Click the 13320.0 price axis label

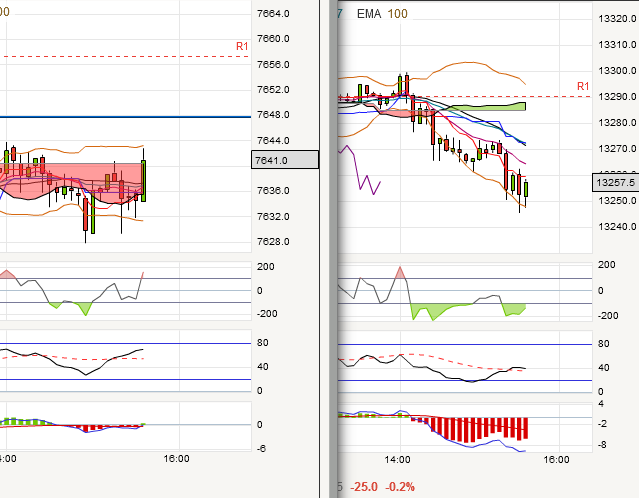(617, 19)
